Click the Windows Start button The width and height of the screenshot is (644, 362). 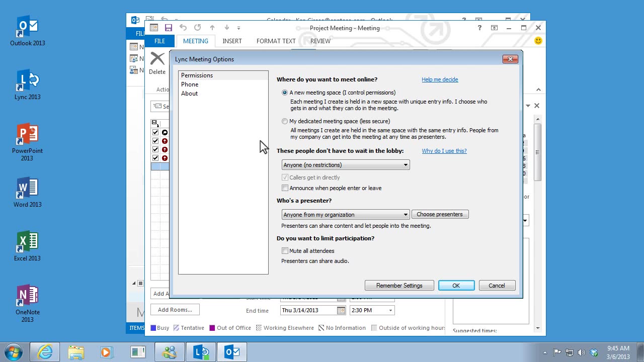point(14,351)
